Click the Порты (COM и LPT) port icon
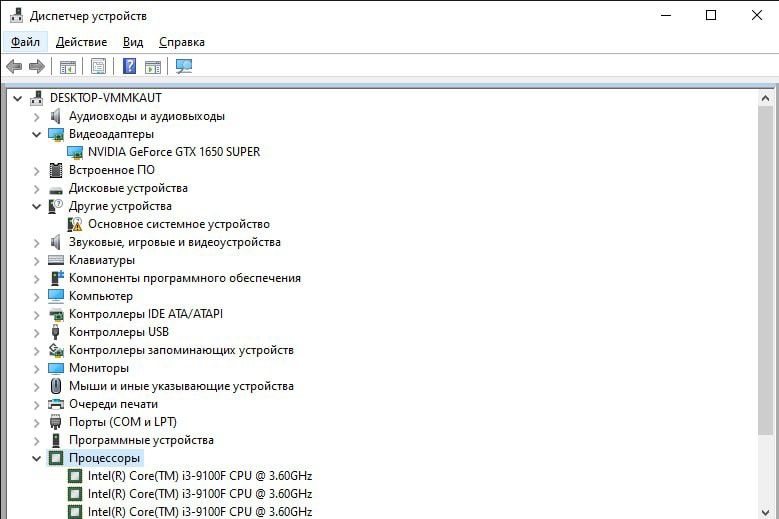The height and width of the screenshot is (519, 779). click(x=56, y=422)
